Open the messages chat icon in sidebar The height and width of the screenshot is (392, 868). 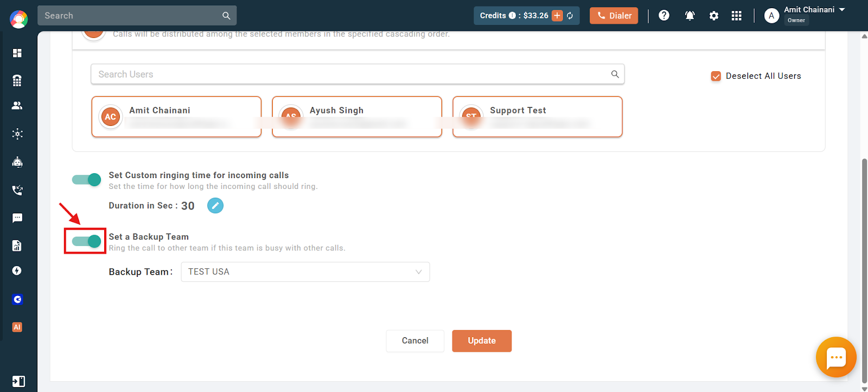coord(17,218)
